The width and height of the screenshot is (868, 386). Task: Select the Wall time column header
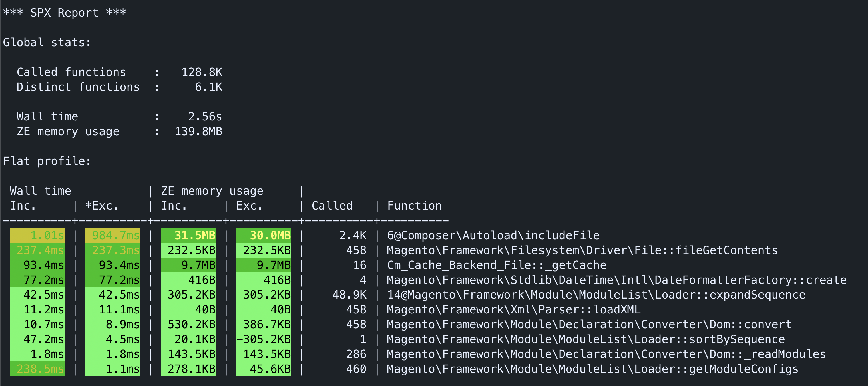[40, 190]
